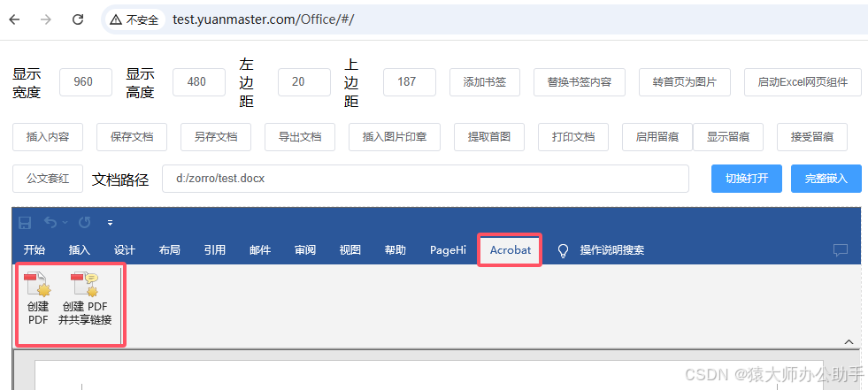Screen dimensions: 868x390
Task: Go to the 引用 ribbon tab
Action: click(x=215, y=250)
